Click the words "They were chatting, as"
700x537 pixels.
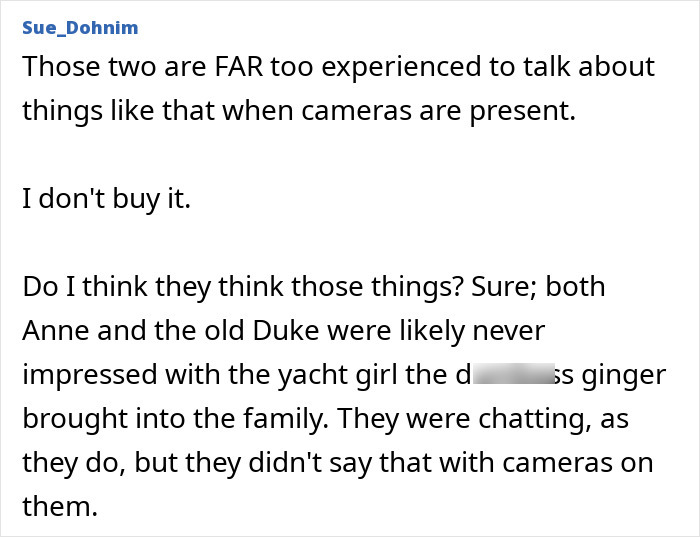tap(483, 417)
